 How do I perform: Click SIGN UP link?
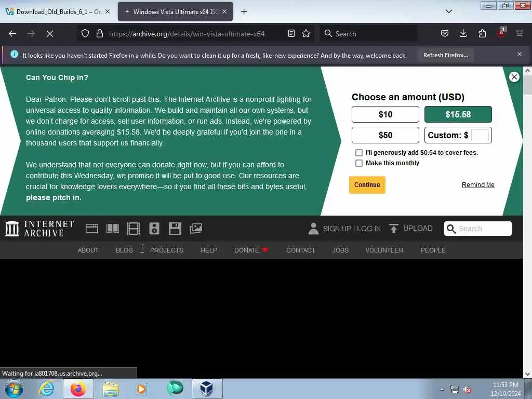[x=337, y=229]
